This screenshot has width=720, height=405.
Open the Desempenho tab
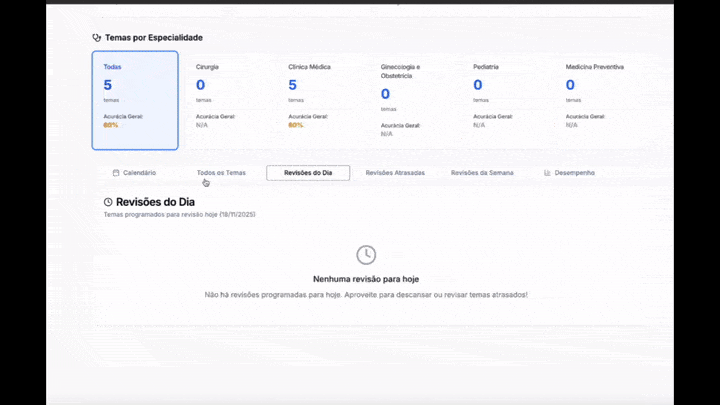[569, 173]
